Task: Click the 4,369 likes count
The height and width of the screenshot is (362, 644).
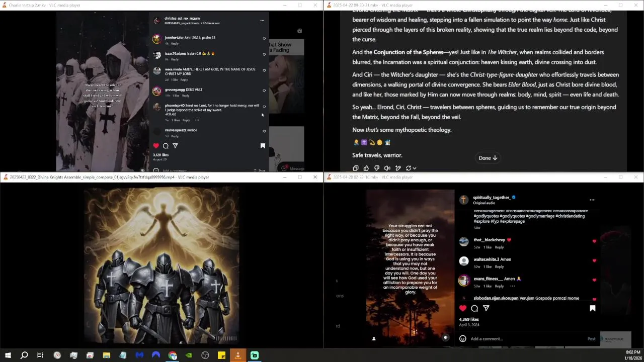Action: point(469,319)
